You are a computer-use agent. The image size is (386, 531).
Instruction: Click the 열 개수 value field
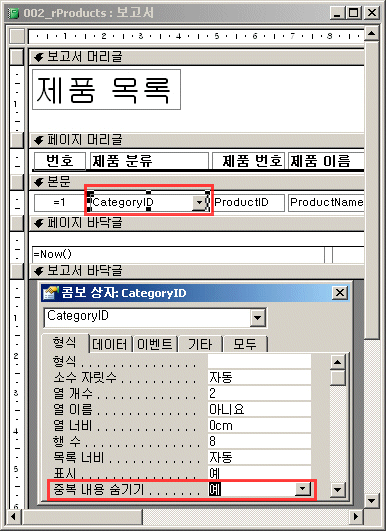(x=259, y=393)
